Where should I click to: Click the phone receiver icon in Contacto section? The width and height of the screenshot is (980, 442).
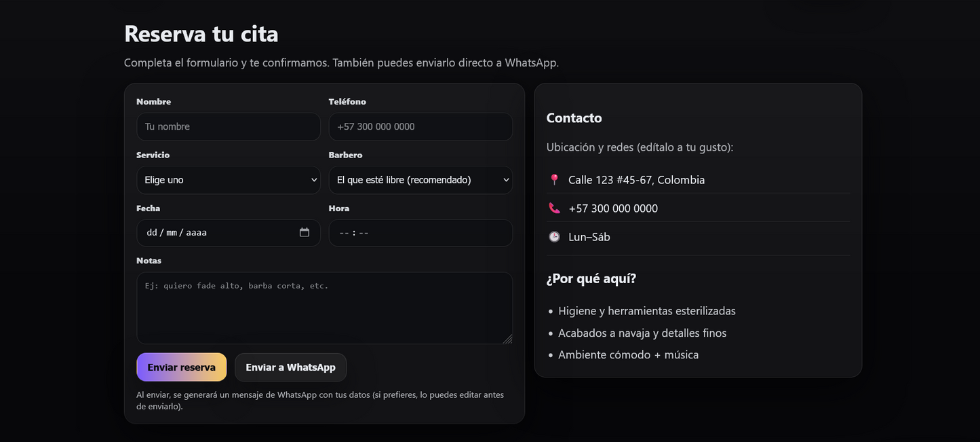[553, 208]
